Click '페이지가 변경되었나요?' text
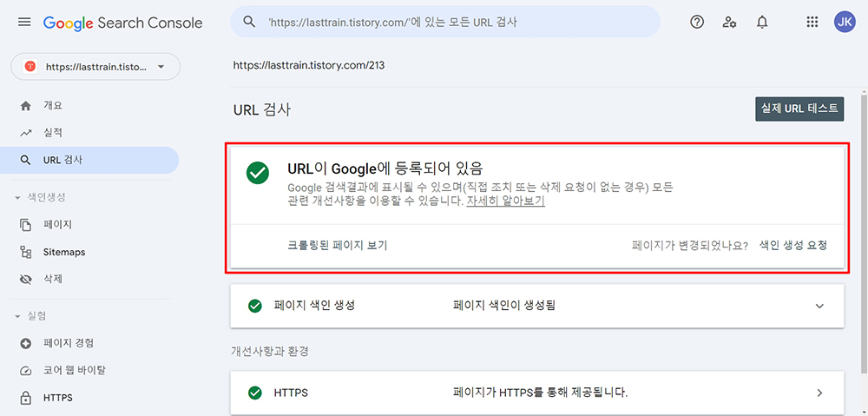This screenshot has height=416, width=868. [690, 246]
